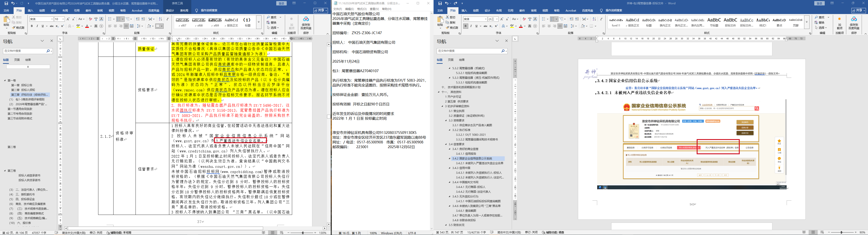Open 共享 dropdown in 井神 Word window
Screen dimensions: 868x235
(x=858, y=10)
